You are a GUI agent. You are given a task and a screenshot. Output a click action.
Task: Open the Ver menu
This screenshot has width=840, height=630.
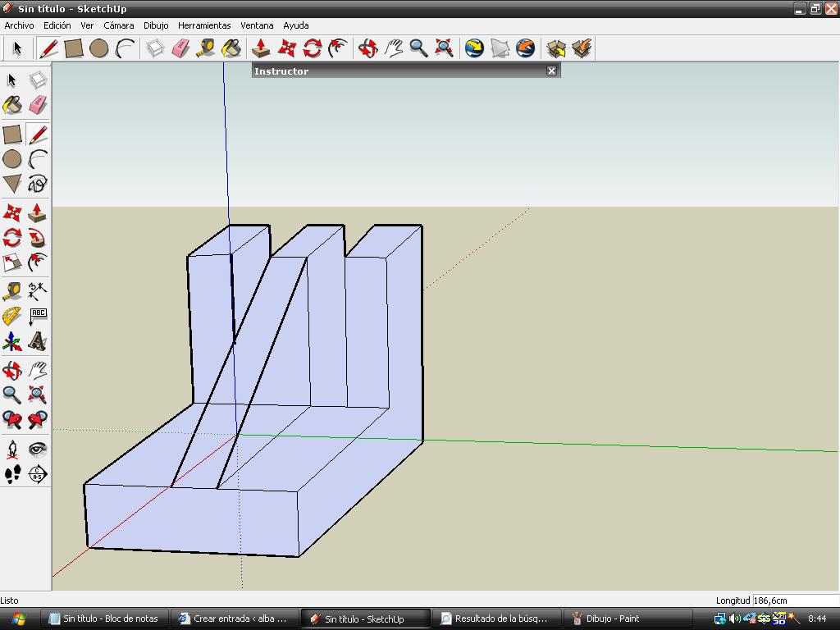[87, 25]
